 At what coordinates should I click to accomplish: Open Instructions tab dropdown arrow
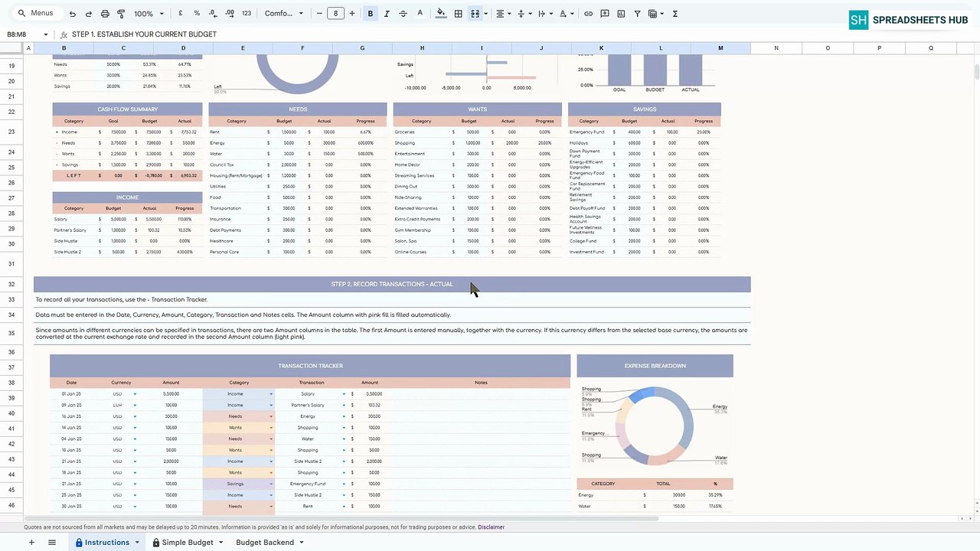pyautogui.click(x=137, y=543)
